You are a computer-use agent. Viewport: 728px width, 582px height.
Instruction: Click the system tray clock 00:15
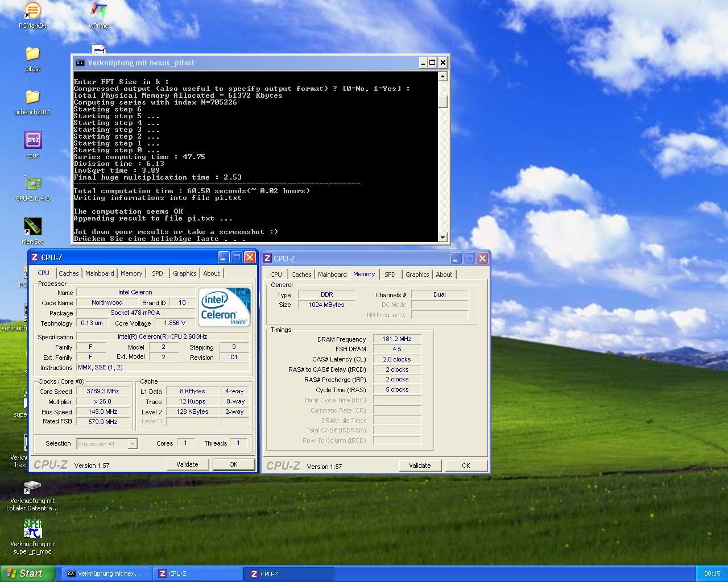(x=712, y=574)
